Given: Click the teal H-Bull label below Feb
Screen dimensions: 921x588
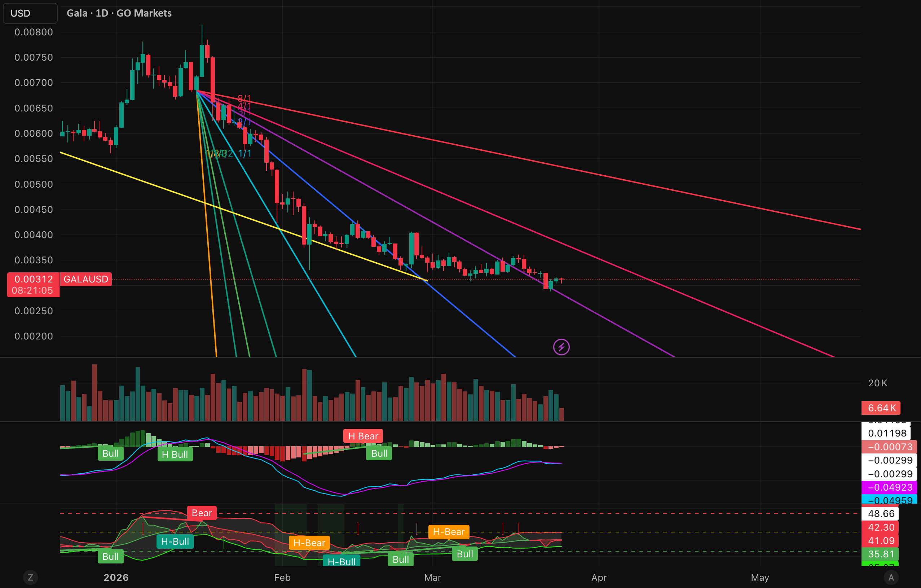Looking at the screenshot, I should [x=341, y=561].
